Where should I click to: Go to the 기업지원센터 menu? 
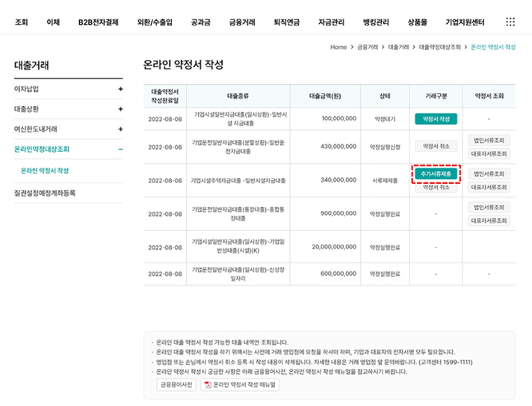[x=465, y=22]
